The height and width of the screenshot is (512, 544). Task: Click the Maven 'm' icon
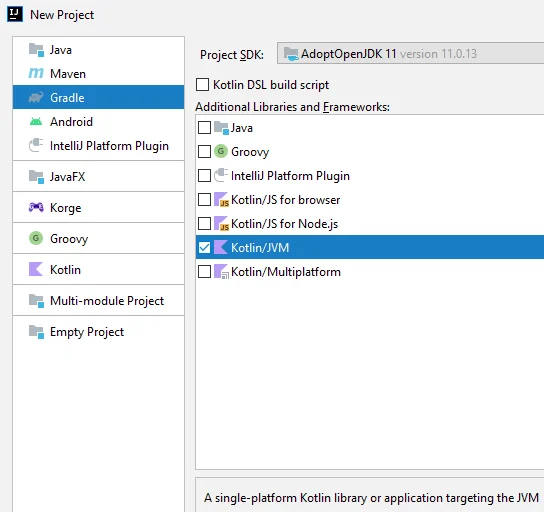pyautogui.click(x=36, y=74)
